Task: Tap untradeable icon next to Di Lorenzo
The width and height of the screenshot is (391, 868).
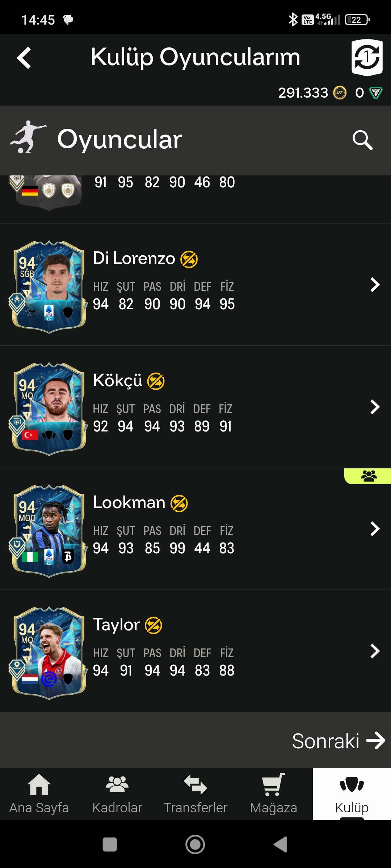Action: (x=189, y=259)
